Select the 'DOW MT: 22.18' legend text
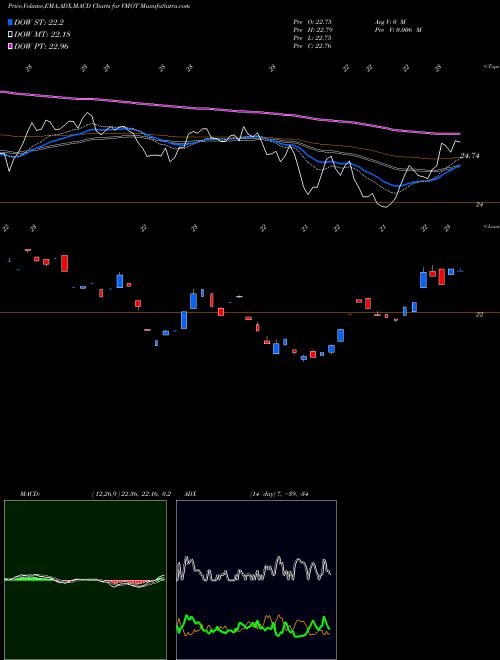 pyautogui.click(x=42, y=35)
